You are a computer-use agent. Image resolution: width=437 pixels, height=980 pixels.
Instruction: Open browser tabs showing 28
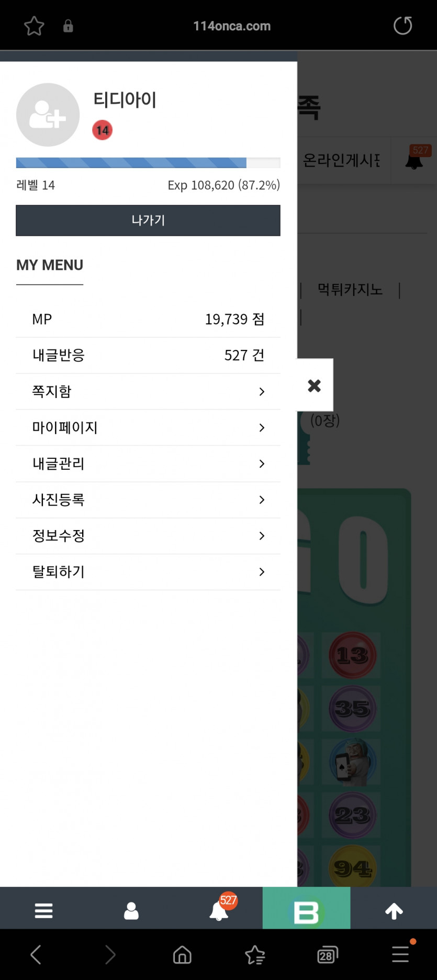pyautogui.click(x=327, y=955)
